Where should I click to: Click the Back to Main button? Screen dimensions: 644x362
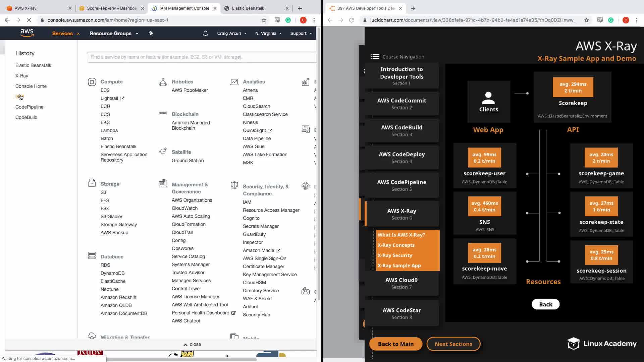click(395, 344)
